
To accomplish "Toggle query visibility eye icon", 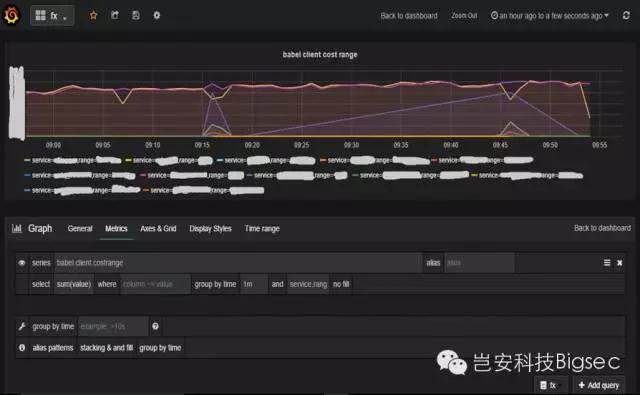I will pos(22,263).
